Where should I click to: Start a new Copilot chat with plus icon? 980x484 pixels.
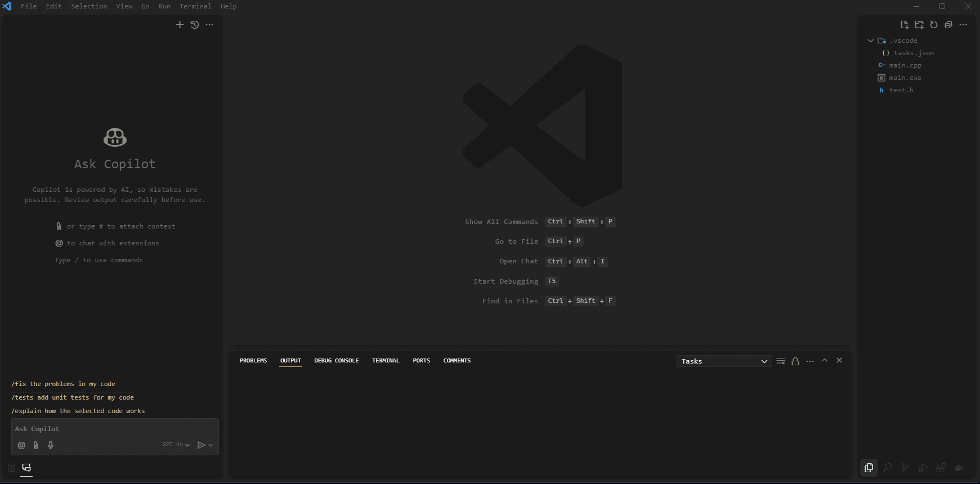coord(180,25)
